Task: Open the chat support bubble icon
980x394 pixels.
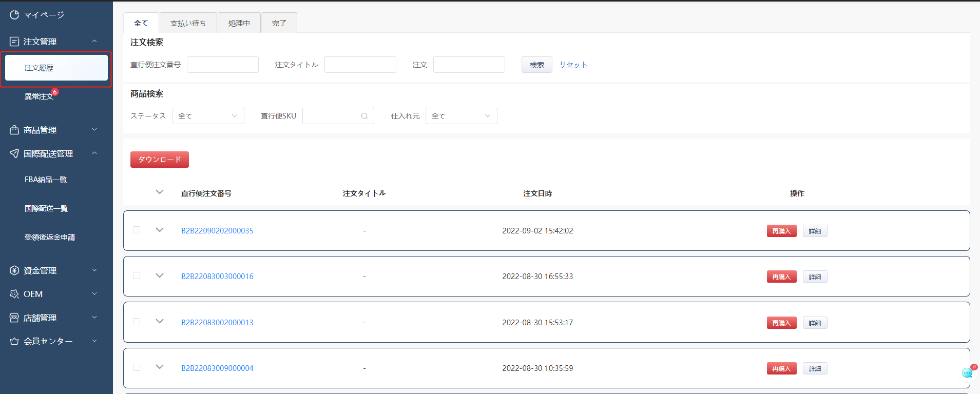Action: [x=967, y=373]
